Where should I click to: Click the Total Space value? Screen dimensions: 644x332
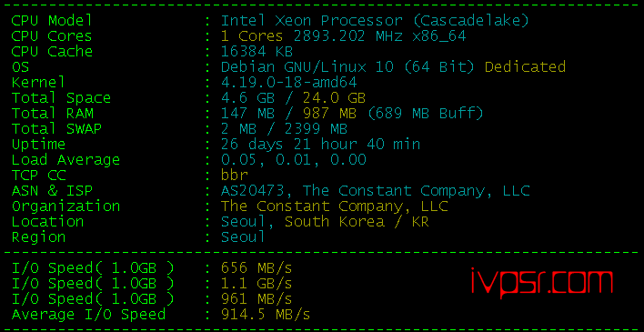pos(293,98)
